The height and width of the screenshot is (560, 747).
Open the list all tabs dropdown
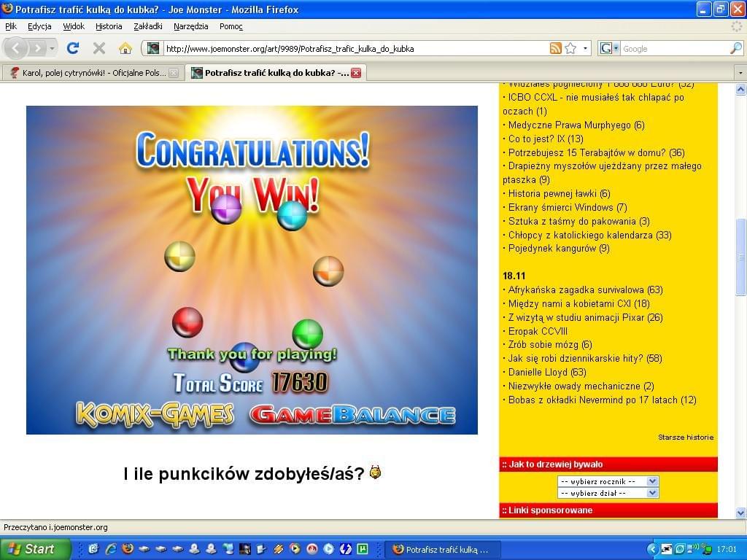pyautogui.click(x=740, y=73)
